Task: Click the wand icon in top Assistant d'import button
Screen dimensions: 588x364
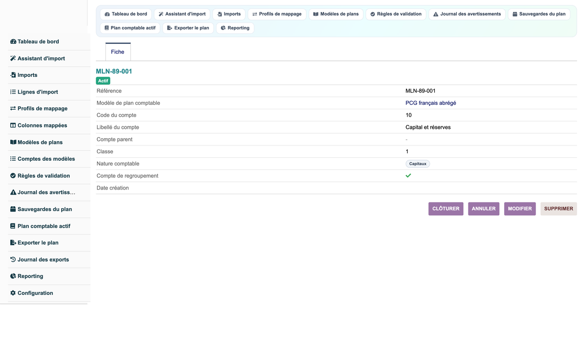Action: pyautogui.click(x=161, y=14)
